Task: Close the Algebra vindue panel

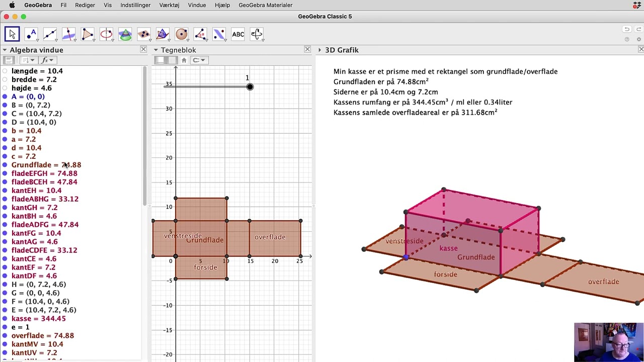Action: click(x=143, y=49)
